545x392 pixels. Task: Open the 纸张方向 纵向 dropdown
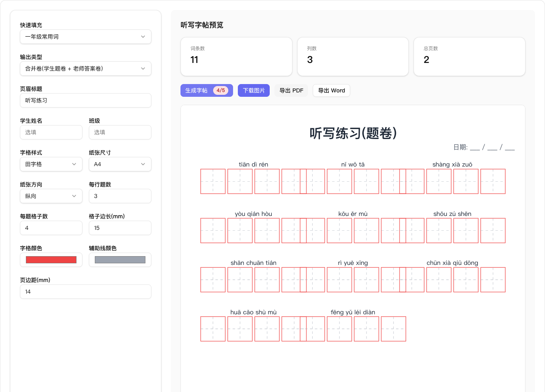[51, 196]
